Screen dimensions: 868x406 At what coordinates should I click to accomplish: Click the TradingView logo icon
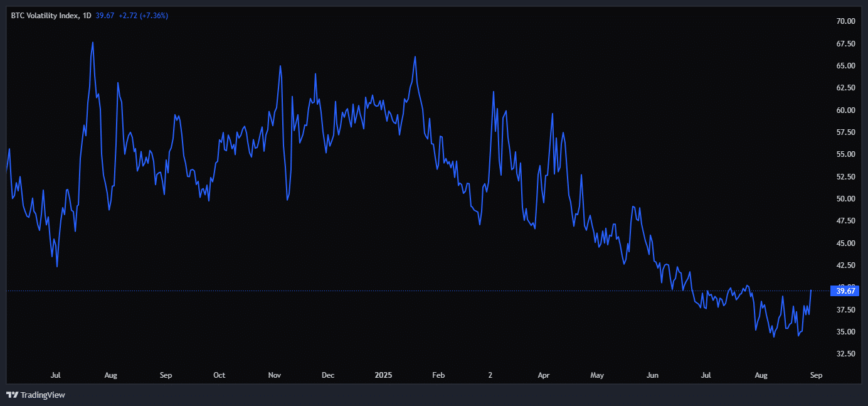(12, 395)
